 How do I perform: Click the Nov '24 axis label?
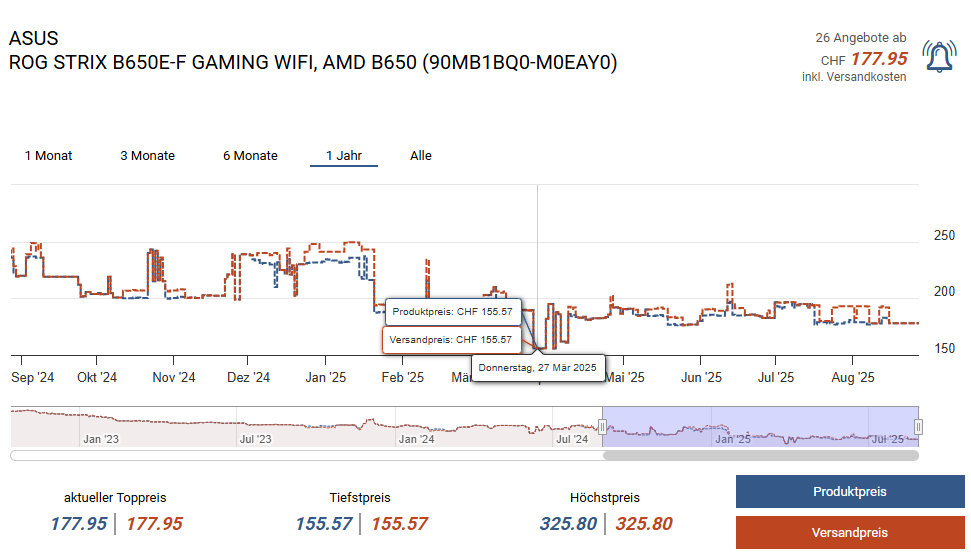[174, 377]
